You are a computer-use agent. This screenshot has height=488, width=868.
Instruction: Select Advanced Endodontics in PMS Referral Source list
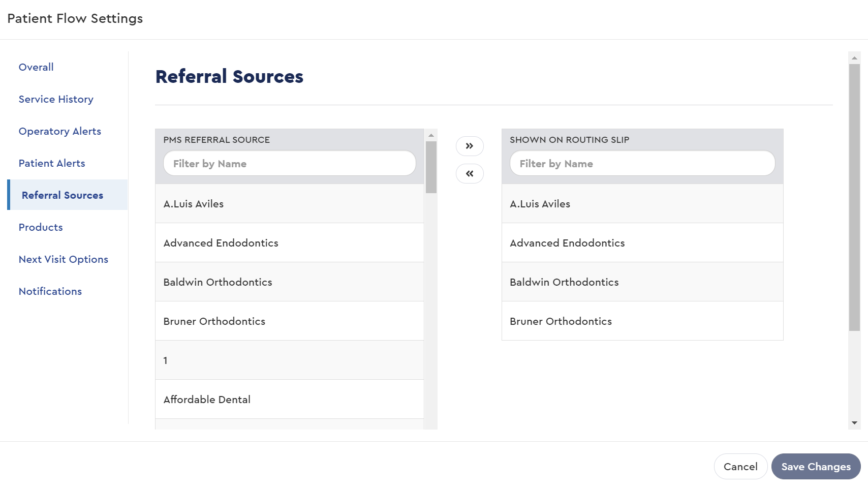point(290,242)
